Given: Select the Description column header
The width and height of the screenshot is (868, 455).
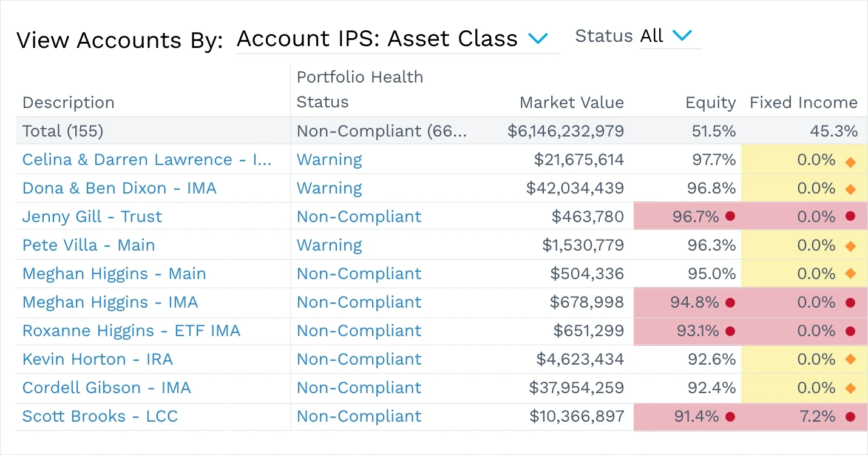Looking at the screenshot, I should pyautogui.click(x=68, y=103).
